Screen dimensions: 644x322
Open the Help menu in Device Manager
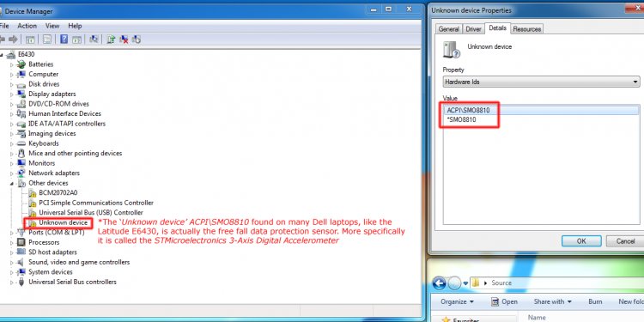[75, 26]
